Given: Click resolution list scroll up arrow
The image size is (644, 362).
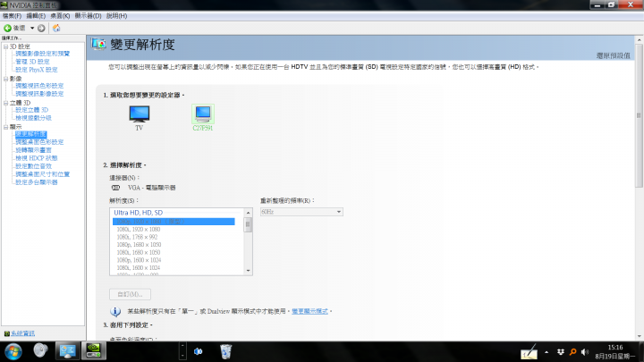Looking at the screenshot, I should click(x=248, y=213).
